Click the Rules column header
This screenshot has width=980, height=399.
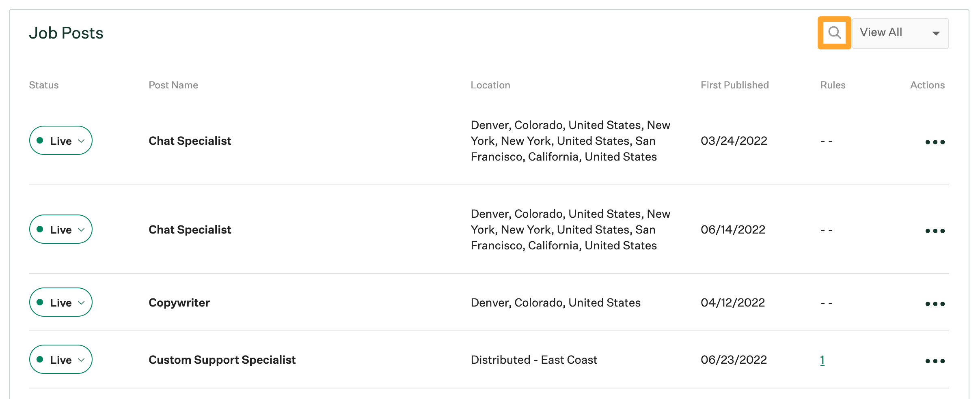coord(833,85)
